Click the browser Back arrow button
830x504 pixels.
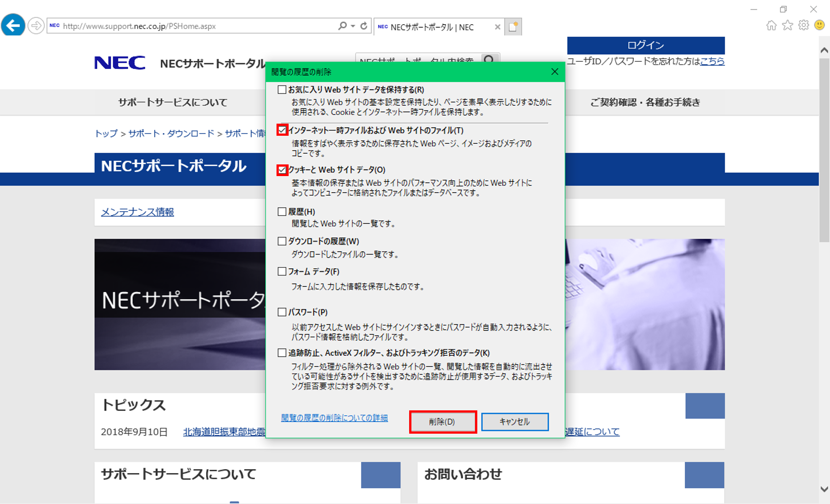click(x=13, y=26)
